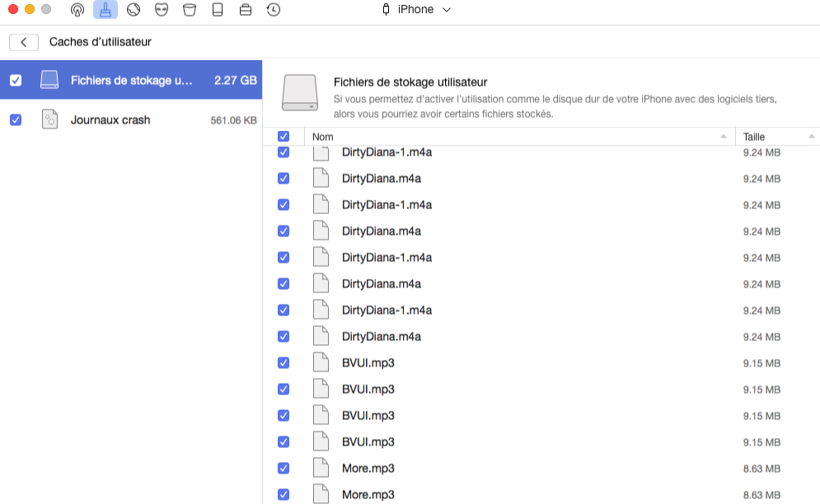Click the Caches d'utilisateur title

101,42
